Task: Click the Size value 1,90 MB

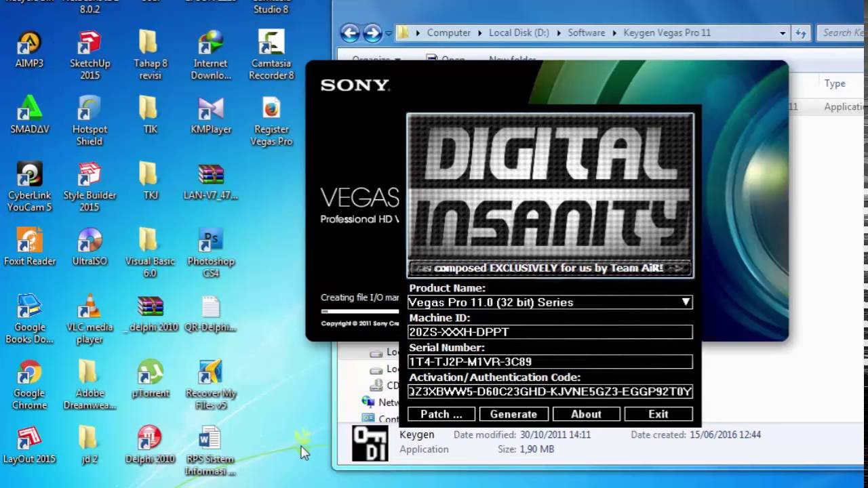Action: [x=536, y=449]
